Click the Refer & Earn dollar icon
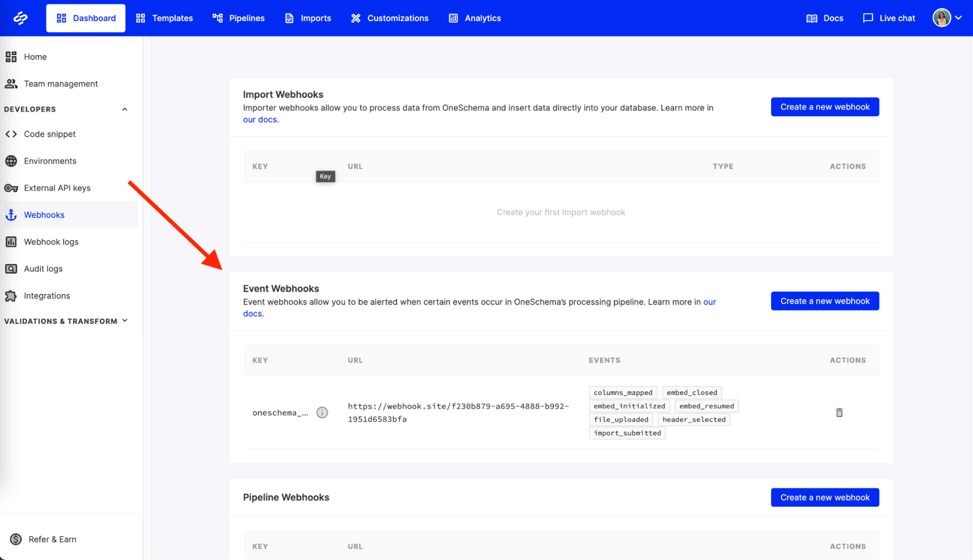Screen dimensions: 973x560 tap(16, 539)
